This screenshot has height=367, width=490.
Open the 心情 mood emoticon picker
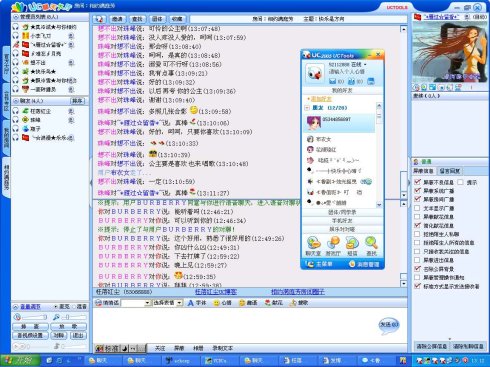pyautogui.click(x=222, y=303)
